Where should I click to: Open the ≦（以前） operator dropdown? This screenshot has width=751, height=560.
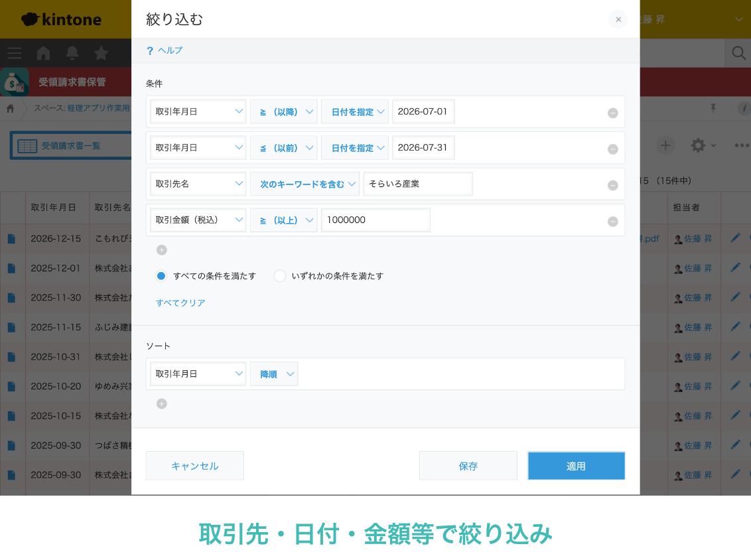click(283, 148)
